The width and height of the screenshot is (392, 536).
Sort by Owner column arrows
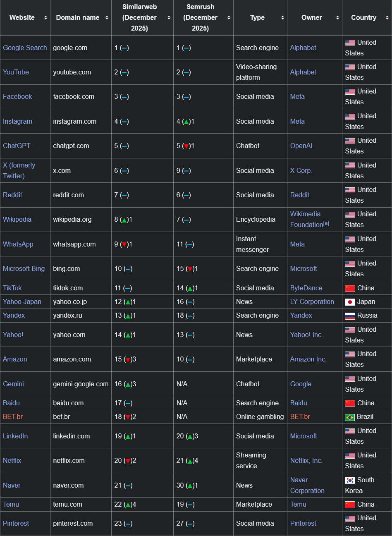(x=337, y=18)
